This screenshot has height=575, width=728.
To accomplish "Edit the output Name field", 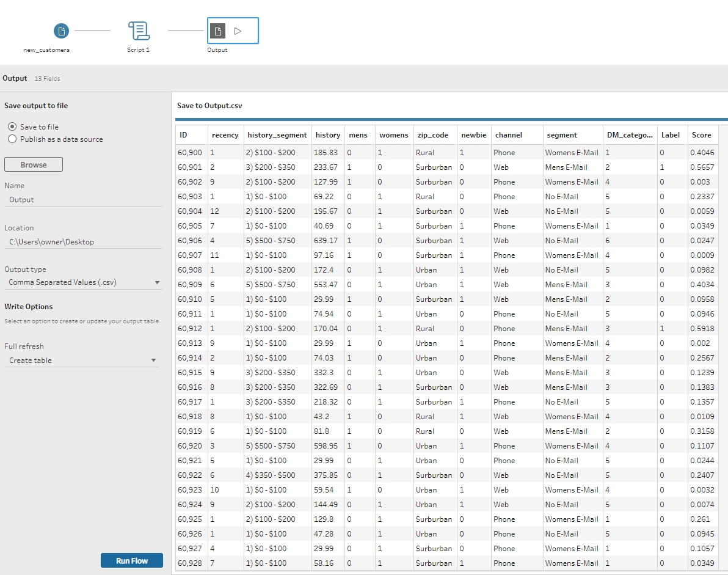I will tap(83, 200).
